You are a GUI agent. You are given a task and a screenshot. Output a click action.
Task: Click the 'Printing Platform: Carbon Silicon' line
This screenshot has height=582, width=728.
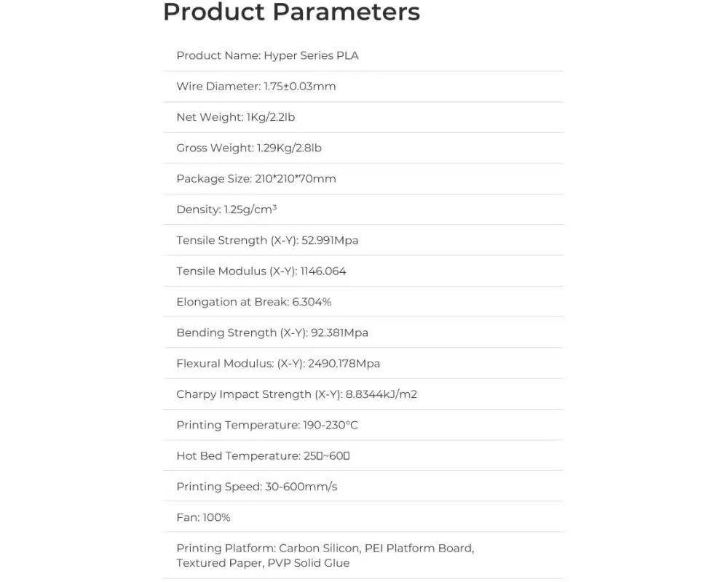(325, 549)
